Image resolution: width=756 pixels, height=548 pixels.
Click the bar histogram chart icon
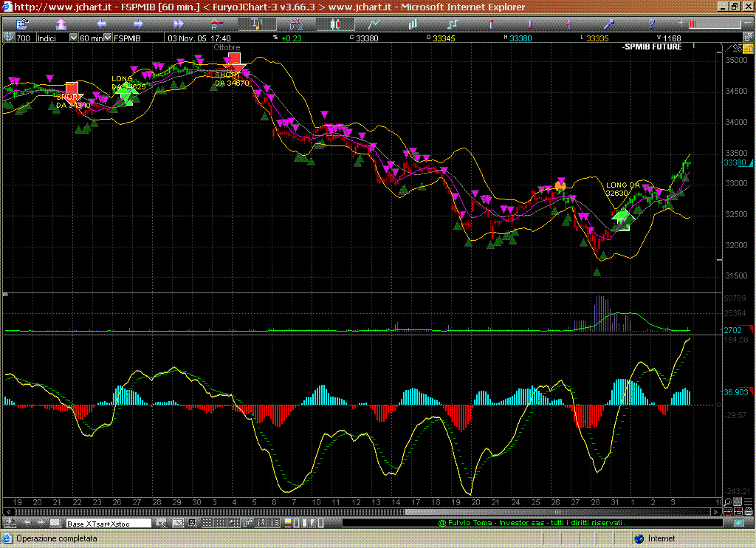[413, 24]
